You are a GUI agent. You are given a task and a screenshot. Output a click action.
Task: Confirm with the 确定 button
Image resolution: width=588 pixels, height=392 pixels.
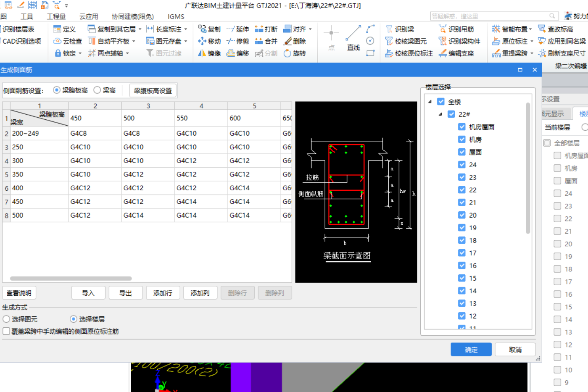pos(471,350)
